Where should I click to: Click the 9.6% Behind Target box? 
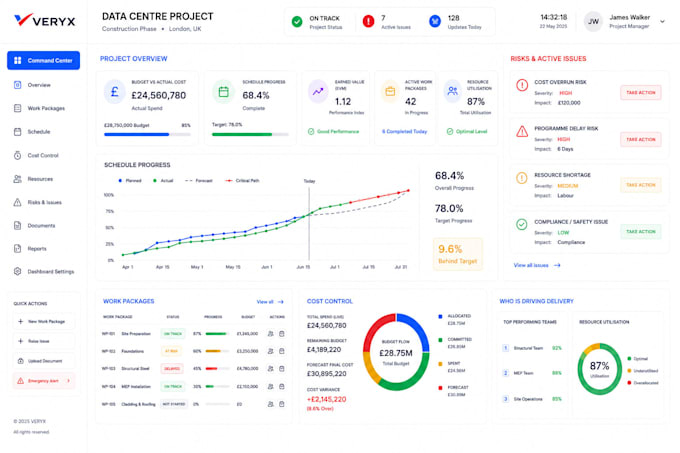pyautogui.click(x=458, y=254)
